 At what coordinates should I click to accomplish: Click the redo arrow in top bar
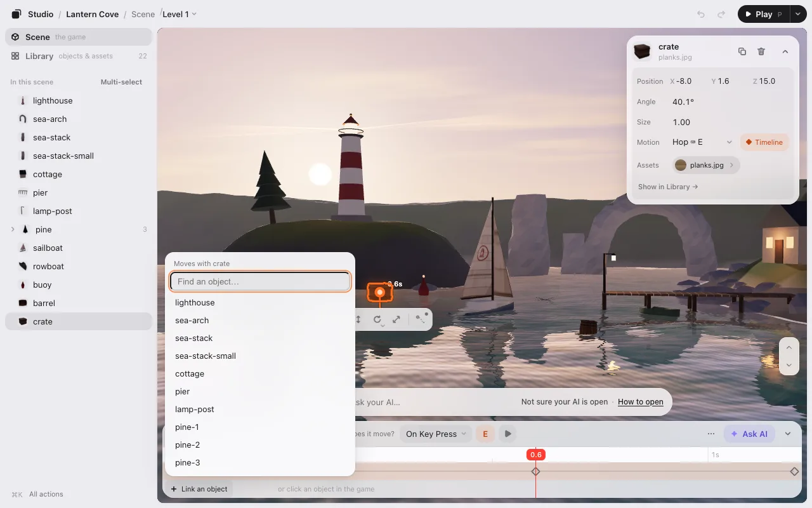[721, 14]
